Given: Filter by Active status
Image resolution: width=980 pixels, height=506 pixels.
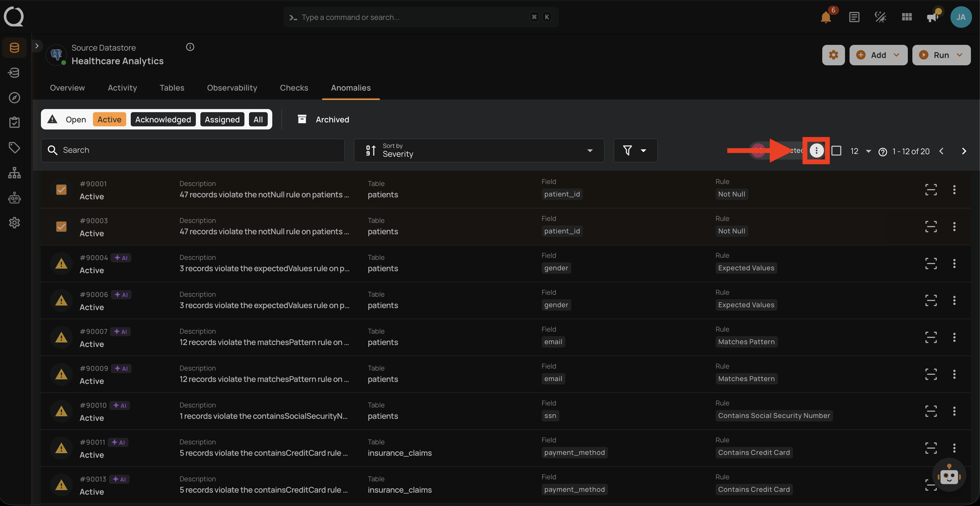Looking at the screenshot, I should coord(109,119).
